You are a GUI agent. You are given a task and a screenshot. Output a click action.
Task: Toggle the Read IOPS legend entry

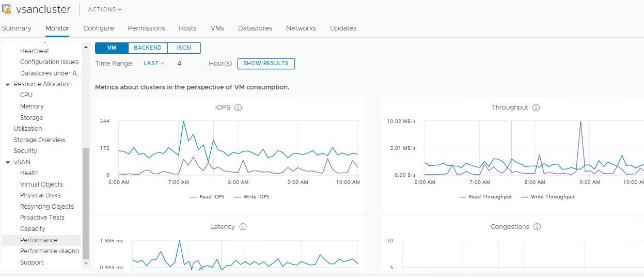tap(206, 197)
